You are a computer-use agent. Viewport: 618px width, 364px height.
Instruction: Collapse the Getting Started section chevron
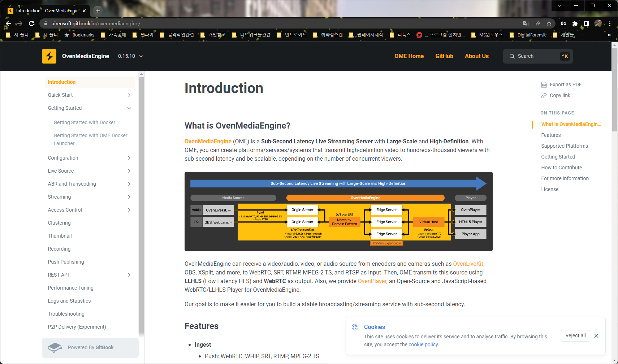[x=129, y=108]
